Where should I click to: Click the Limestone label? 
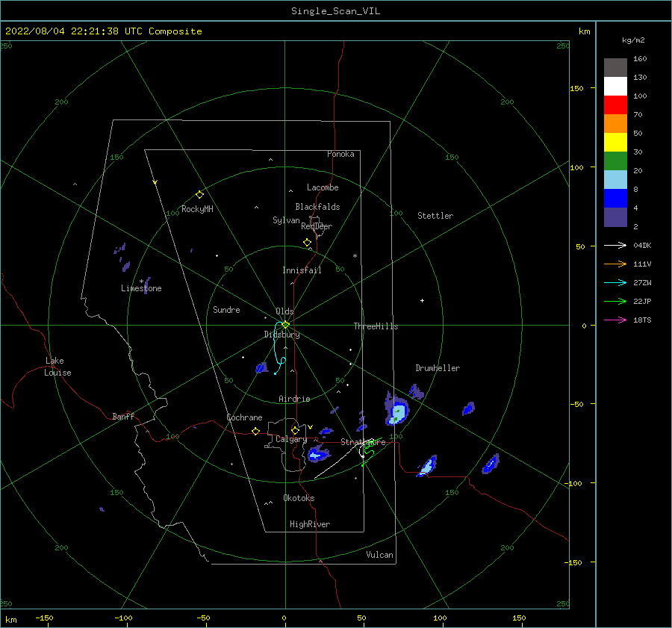point(141,288)
